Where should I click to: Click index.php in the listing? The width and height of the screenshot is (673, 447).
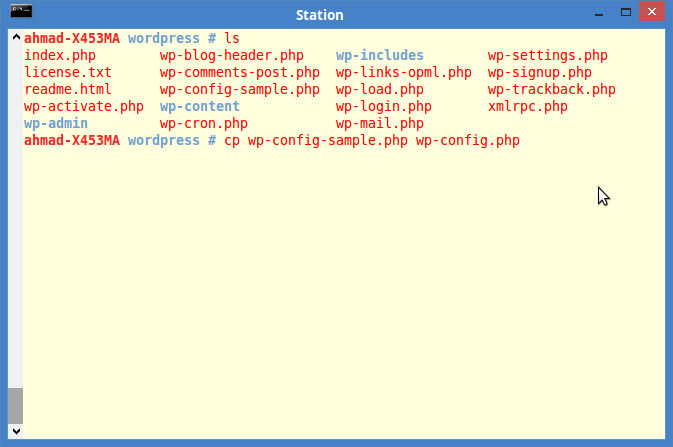coord(60,56)
